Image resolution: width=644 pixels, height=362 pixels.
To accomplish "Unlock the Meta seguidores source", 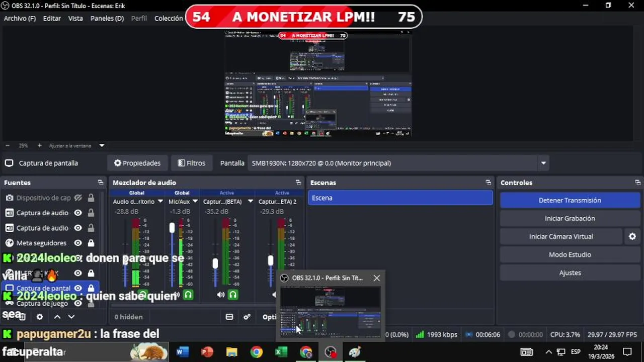I will [x=91, y=243].
